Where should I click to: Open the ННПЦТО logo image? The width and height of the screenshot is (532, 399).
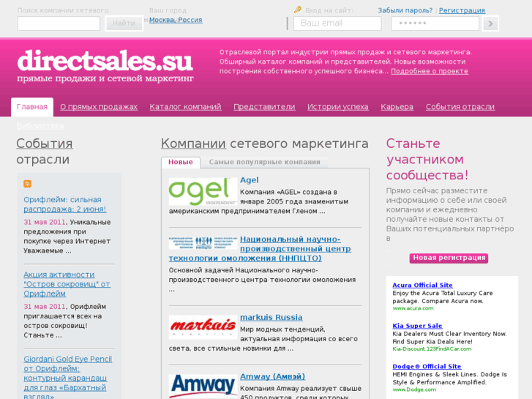point(203,243)
